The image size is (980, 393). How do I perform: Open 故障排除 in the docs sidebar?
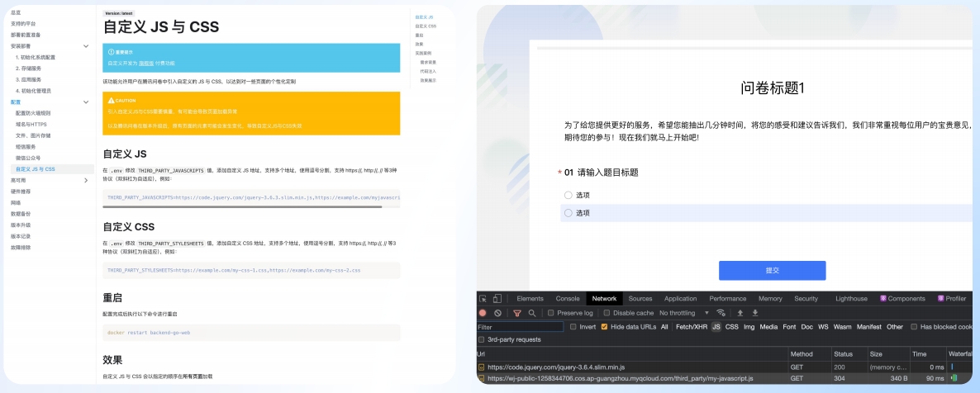(21, 248)
